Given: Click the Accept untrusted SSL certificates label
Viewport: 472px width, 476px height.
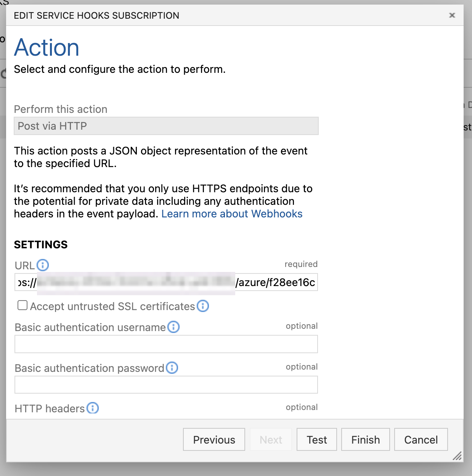Looking at the screenshot, I should click(x=112, y=306).
